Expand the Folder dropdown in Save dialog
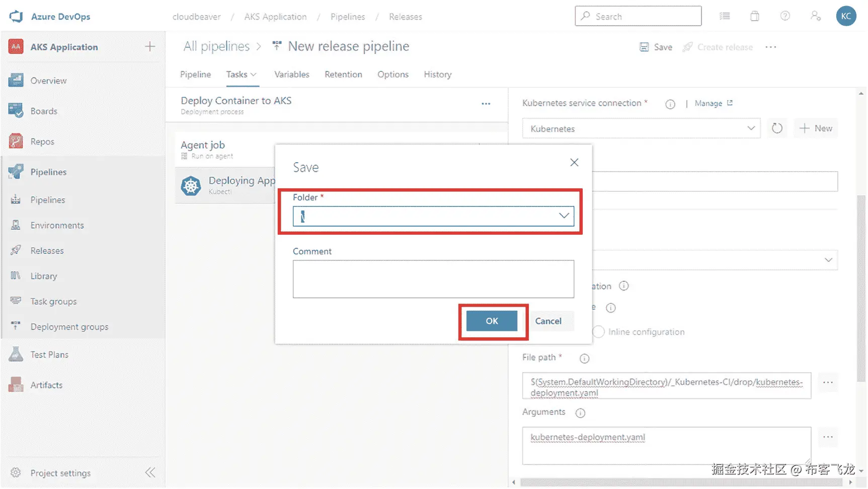Viewport: 868px width, 489px height. coord(564,216)
